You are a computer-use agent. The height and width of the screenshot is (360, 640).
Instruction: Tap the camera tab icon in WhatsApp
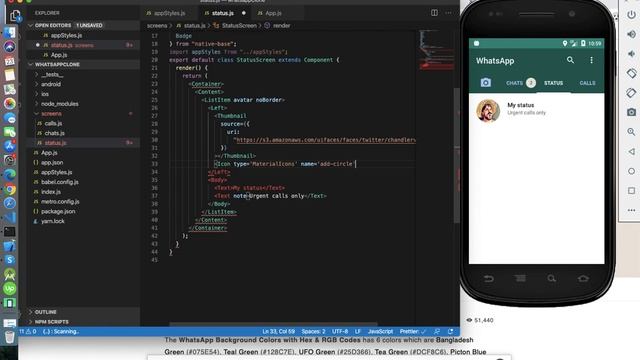(486, 83)
